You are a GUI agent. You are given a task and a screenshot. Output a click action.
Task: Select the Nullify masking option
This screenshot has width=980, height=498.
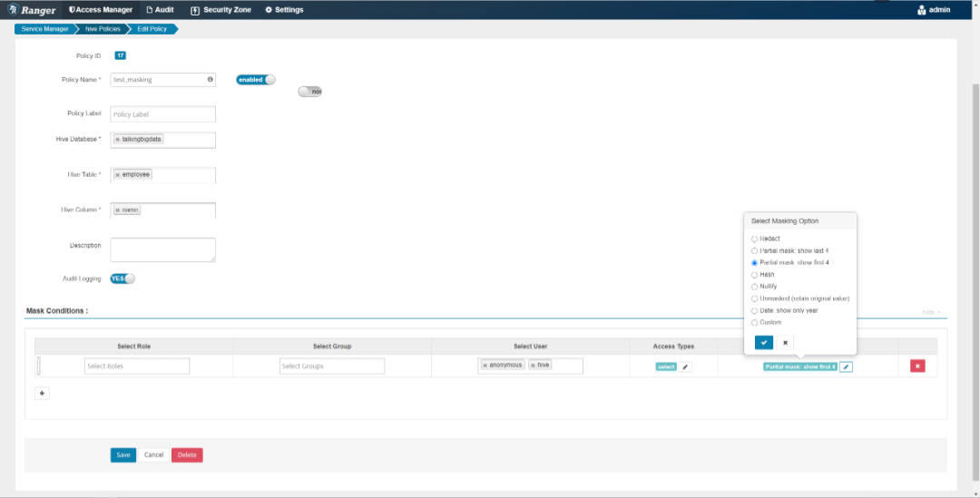[x=754, y=286]
